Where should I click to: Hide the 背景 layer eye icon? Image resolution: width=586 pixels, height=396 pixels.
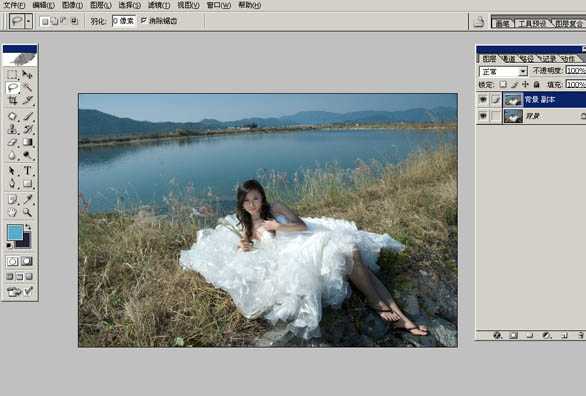(x=483, y=116)
